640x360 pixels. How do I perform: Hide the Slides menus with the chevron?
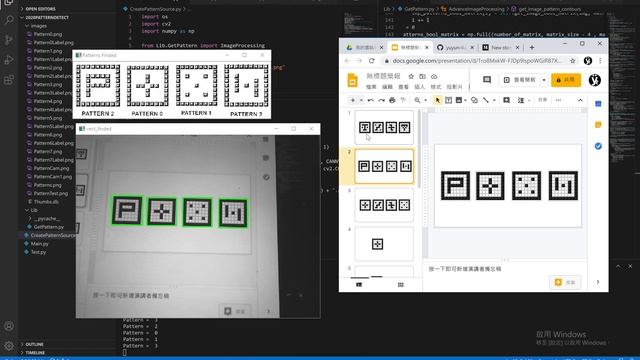(x=580, y=100)
